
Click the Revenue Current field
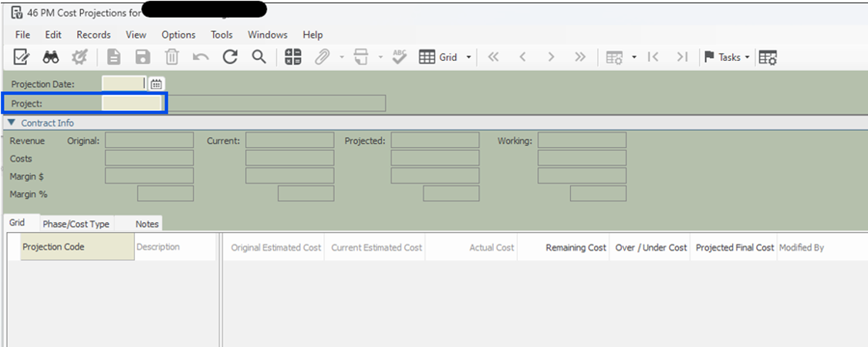(290, 140)
